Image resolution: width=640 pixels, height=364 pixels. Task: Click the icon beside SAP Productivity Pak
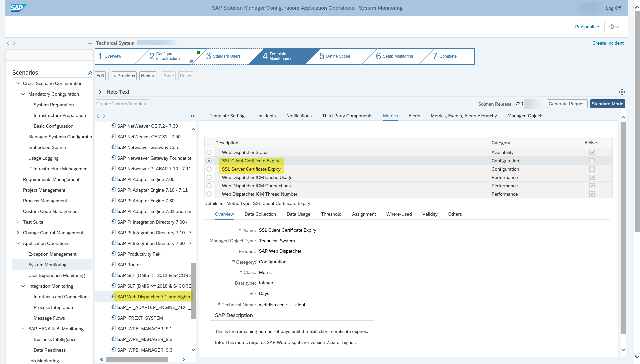(113, 254)
